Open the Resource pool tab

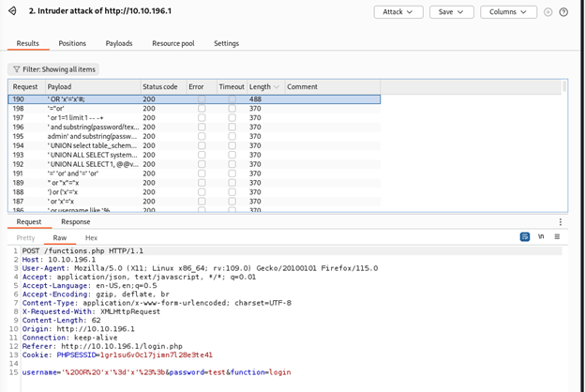[x=173, y=43]
